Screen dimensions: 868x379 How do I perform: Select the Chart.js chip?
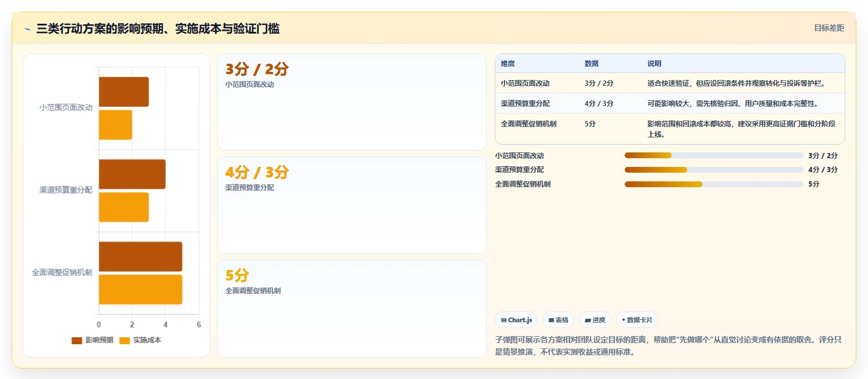516,320
